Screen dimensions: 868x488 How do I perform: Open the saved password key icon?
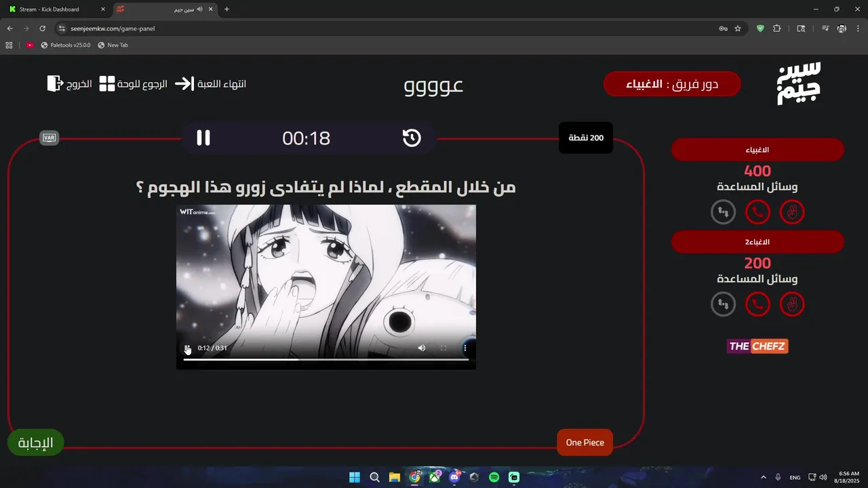pos(723,28)
